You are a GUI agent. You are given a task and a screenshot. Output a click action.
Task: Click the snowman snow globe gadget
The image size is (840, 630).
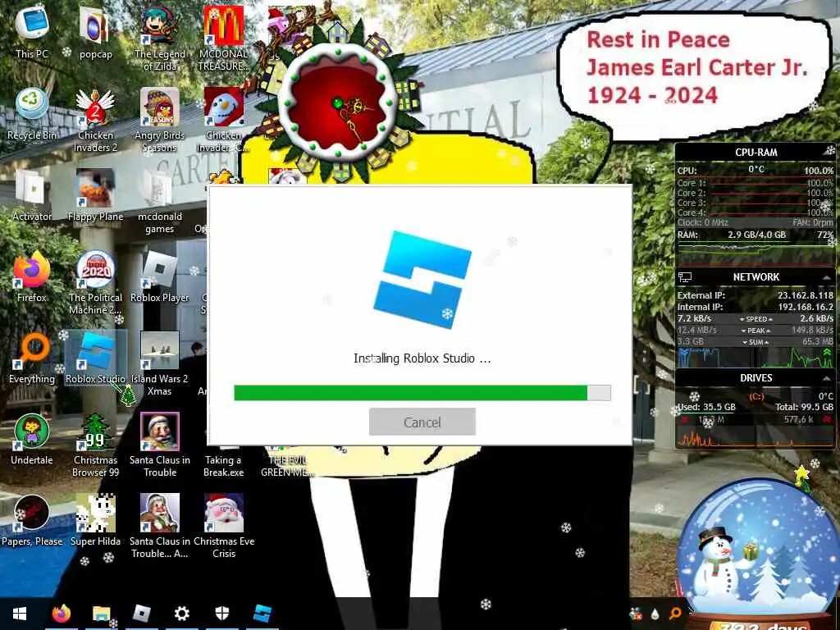756,552
